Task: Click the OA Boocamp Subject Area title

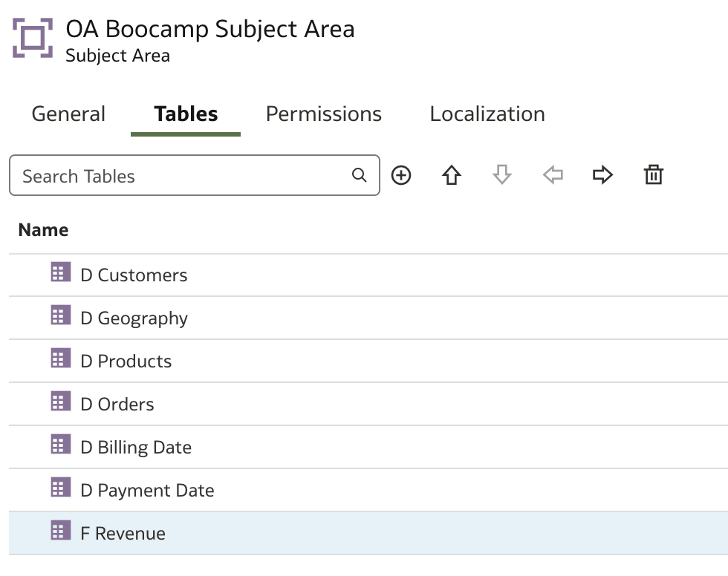Action: (209, 29)
